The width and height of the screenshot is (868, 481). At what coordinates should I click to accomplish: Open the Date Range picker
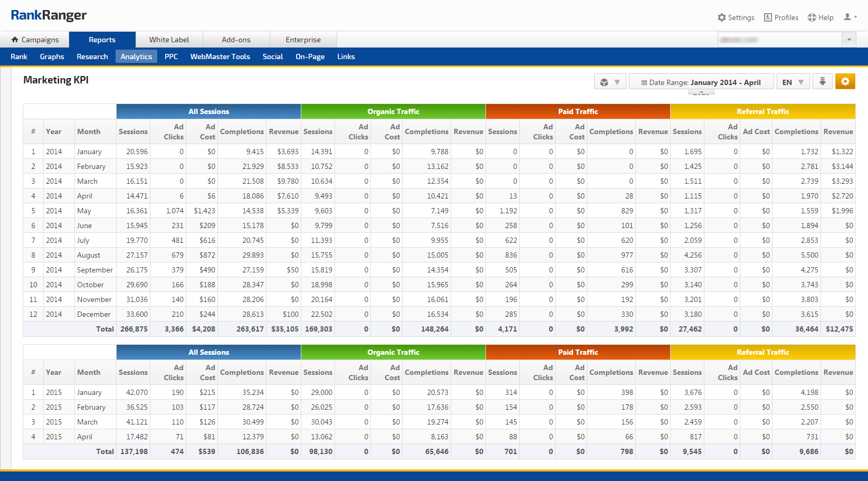click(701, 82)
